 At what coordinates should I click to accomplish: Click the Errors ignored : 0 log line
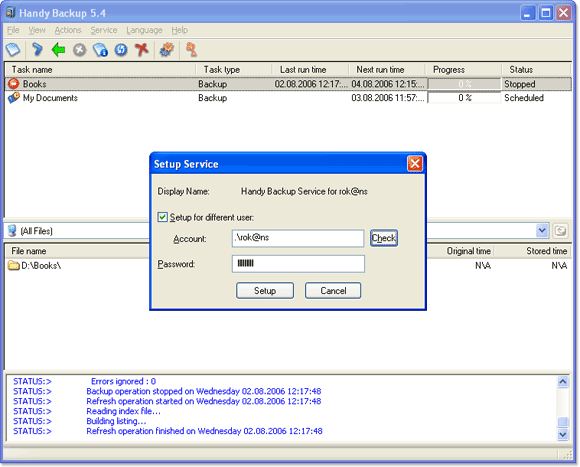pyautogui.click(x=123, y=381)
